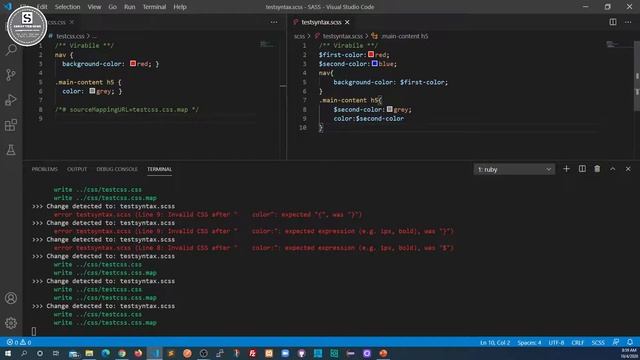Open Microsoft Edge from the taskbar

coord(106,353)
